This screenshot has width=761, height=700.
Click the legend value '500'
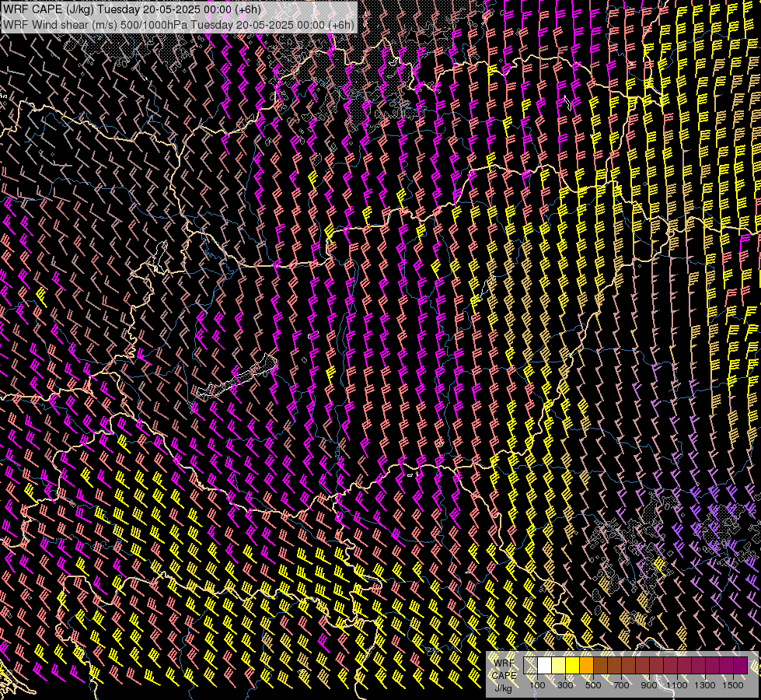[593, 685]
